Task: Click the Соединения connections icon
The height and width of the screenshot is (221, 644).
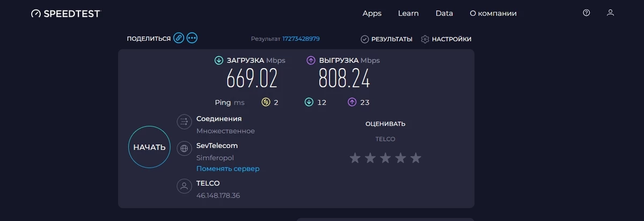Action: pyautogui.click(x=184, y=122)
